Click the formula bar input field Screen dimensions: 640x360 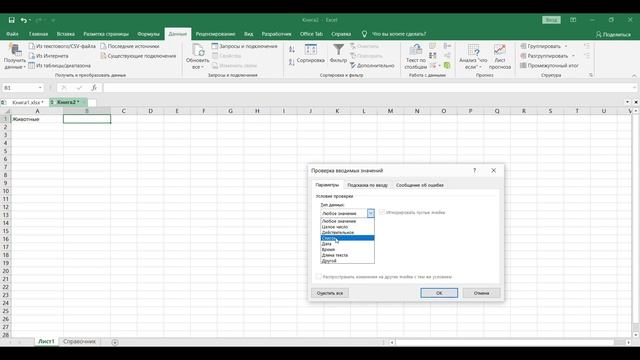coord(367,88)
